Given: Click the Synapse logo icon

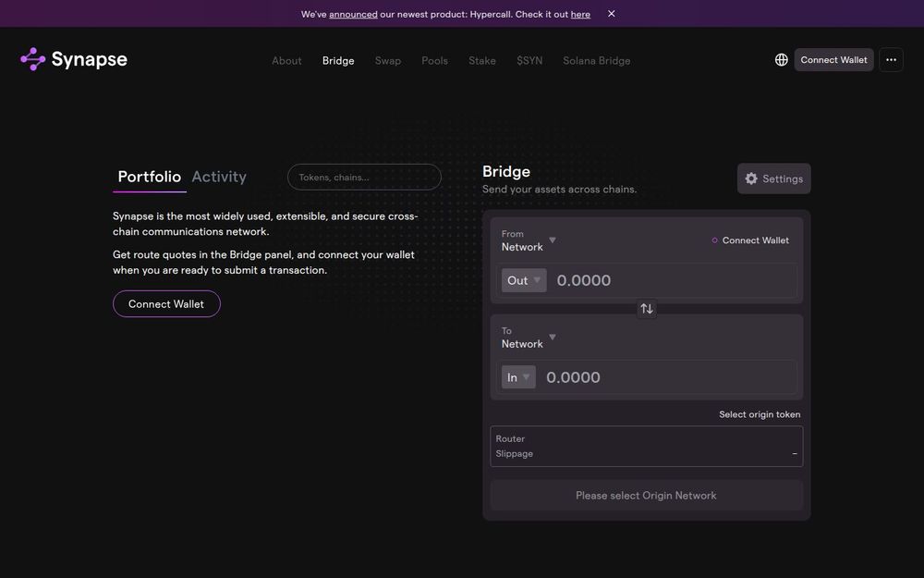Looking at the screenshot, I should tap(32, 59).
